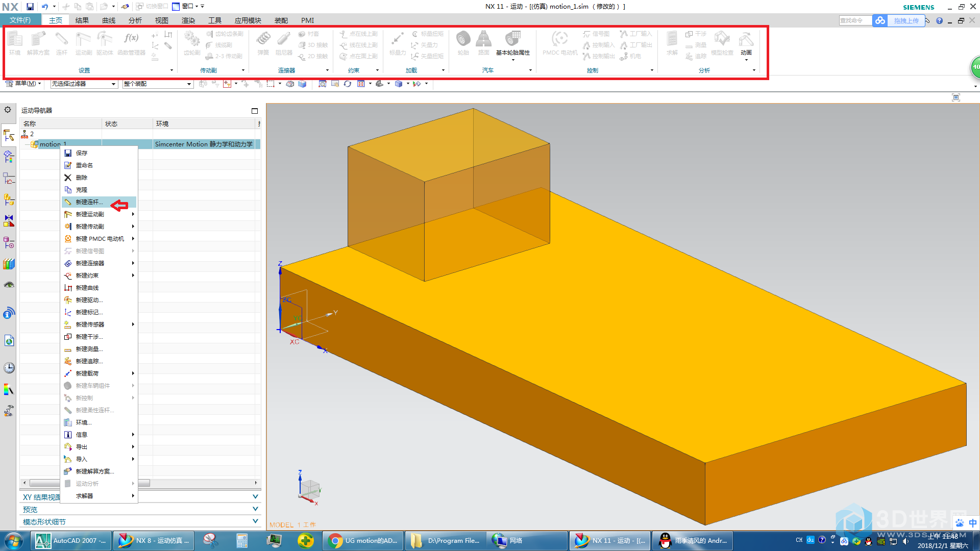
Task: Open Windows Start button
Action: [x=14, y=541]
